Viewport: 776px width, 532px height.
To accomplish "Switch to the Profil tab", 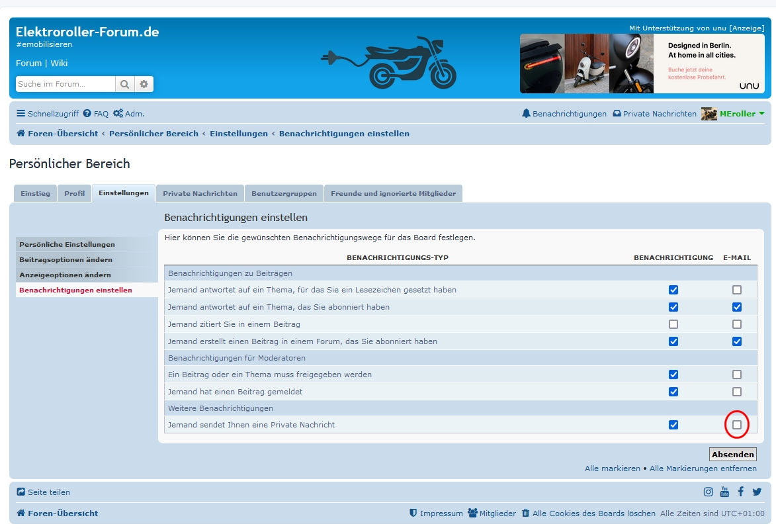I will pyautogui.click(x=75, y=193).
